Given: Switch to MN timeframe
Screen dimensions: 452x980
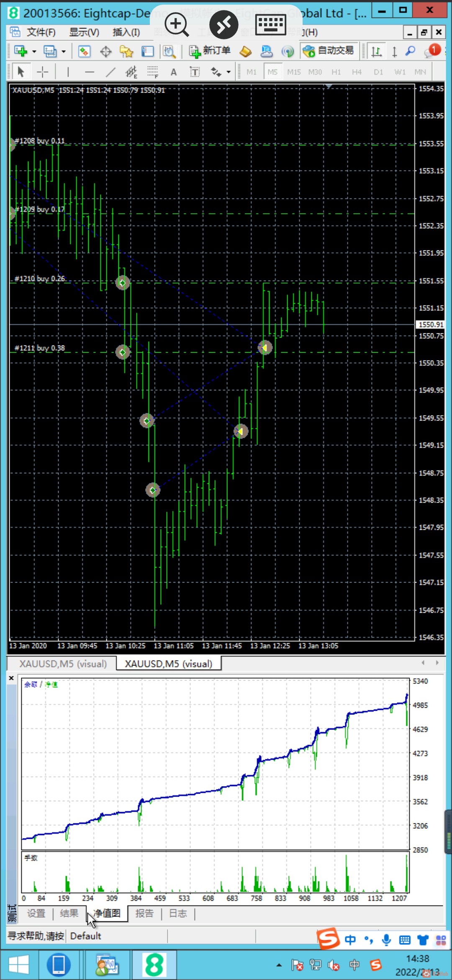Looking at the screenshot, I should pyautogui.click(x=420, y=72).
